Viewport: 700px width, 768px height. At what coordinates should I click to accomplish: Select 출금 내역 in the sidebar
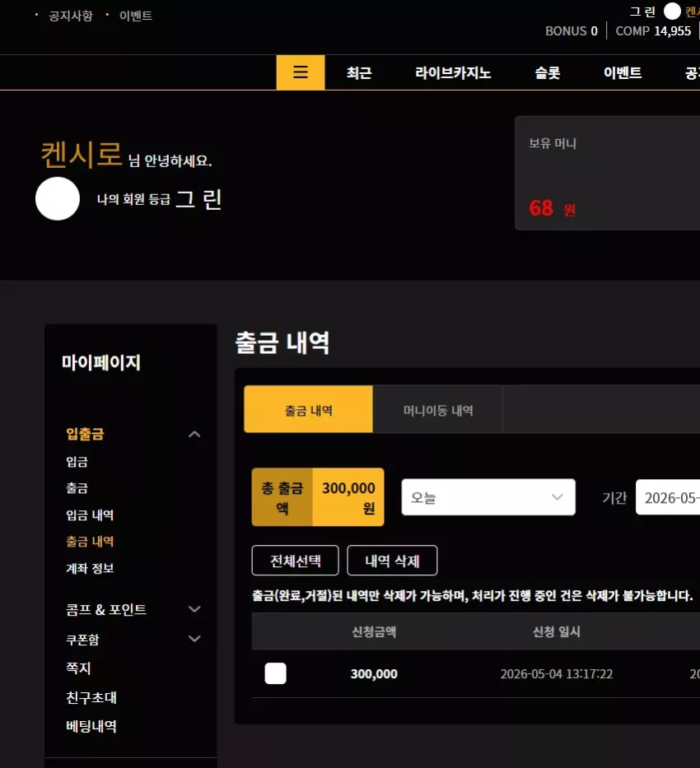(x=90, y=542)
